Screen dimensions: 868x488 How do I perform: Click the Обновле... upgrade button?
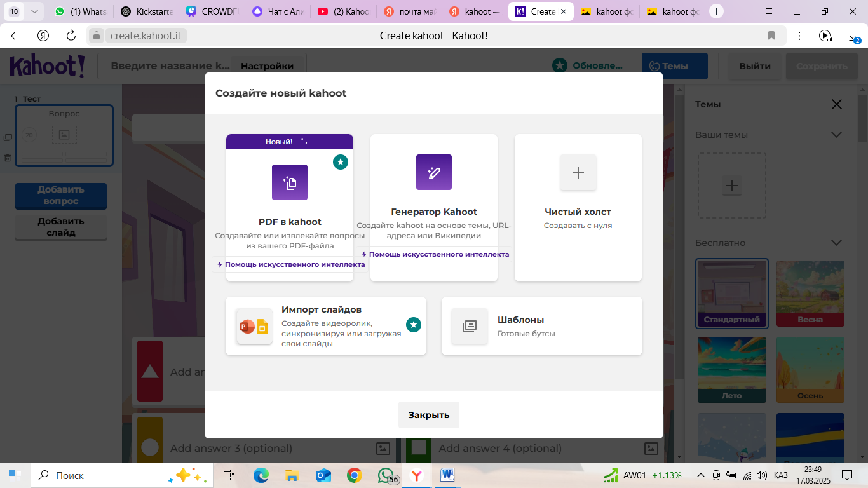pyautogui.click(x=588, y=65)
